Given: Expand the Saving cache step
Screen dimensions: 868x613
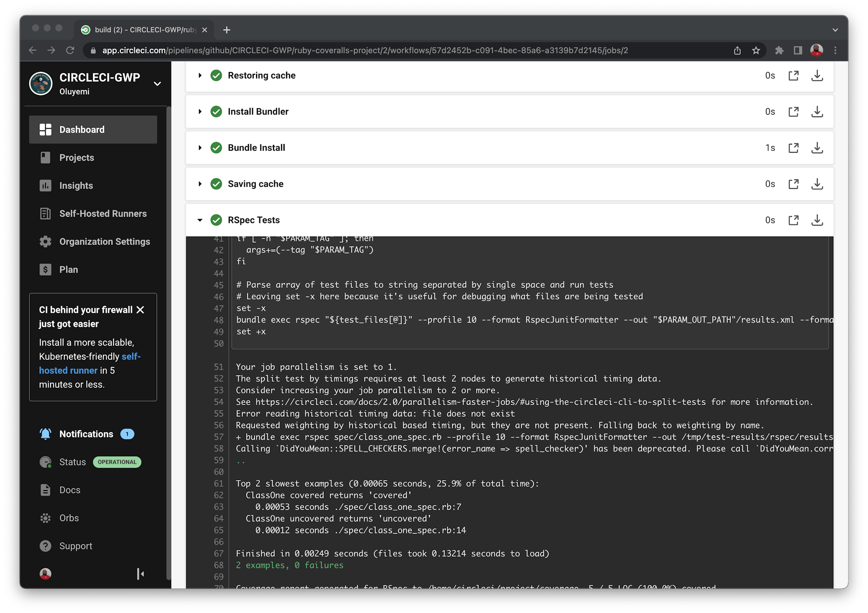Looking at the screenshot, I should click(200, 184).
